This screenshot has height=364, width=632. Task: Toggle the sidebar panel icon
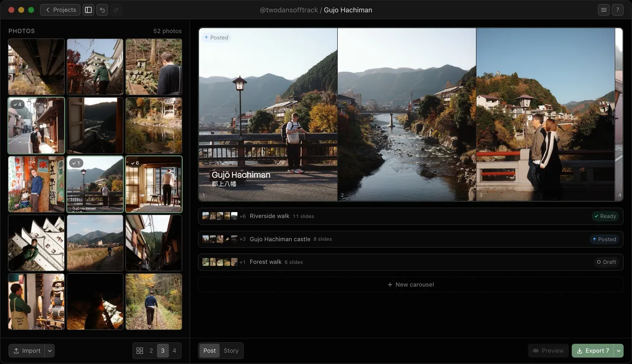coord(88,10)
